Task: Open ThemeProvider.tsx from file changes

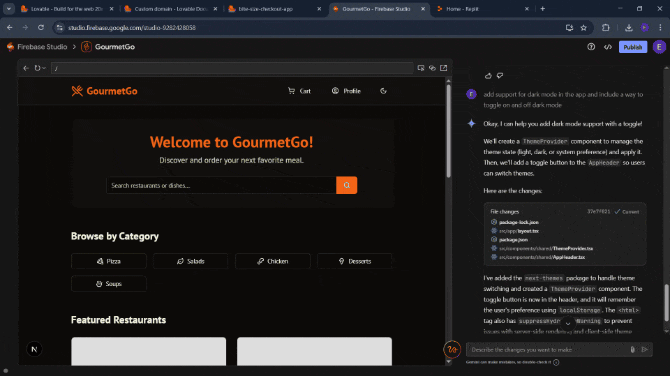Action: [x=546, y=248]
